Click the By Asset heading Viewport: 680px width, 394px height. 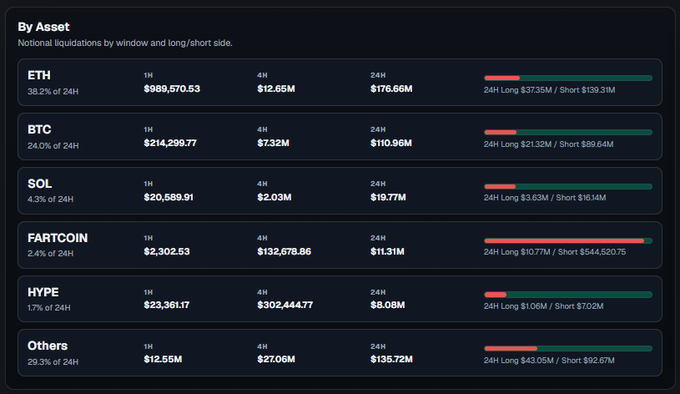click(x=43, y=27)
